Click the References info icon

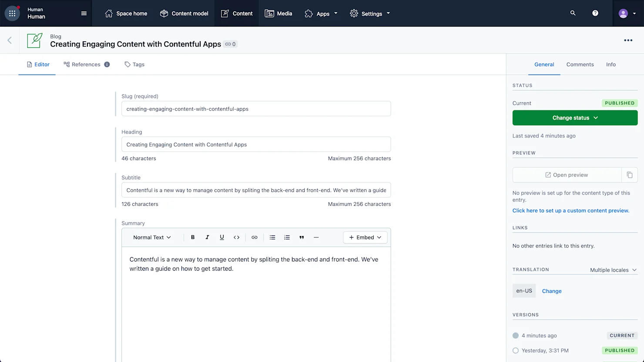click(107, 64)
